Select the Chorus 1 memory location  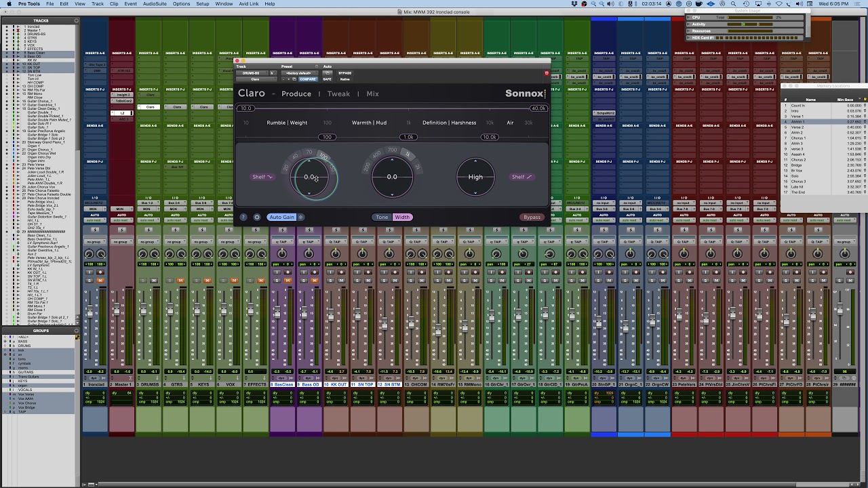click(824, 138)
